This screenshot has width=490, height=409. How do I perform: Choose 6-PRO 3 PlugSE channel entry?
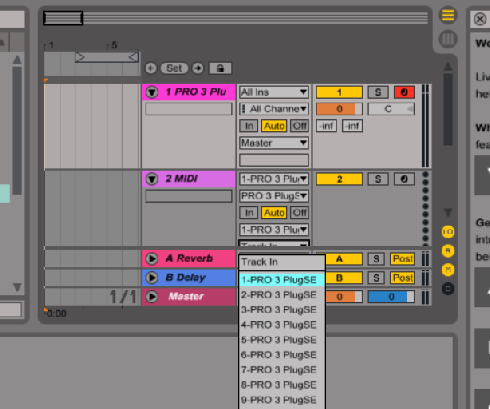point(282,355)
